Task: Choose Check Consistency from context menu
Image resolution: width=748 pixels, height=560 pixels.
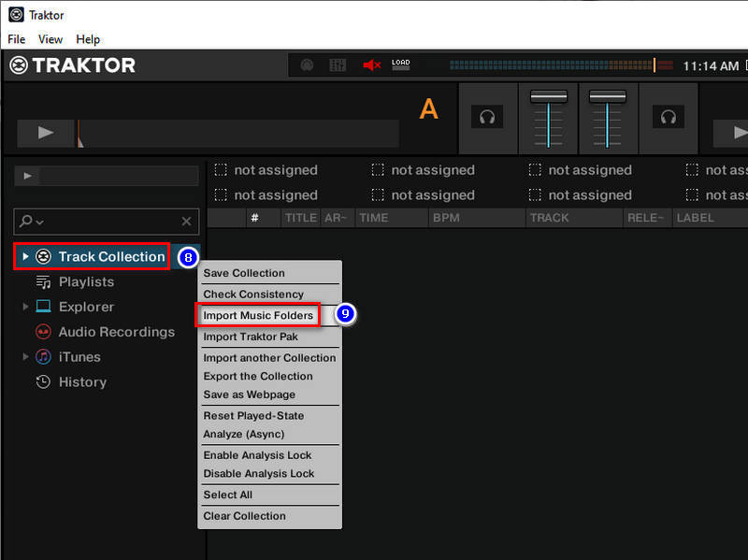Action: 269,294
